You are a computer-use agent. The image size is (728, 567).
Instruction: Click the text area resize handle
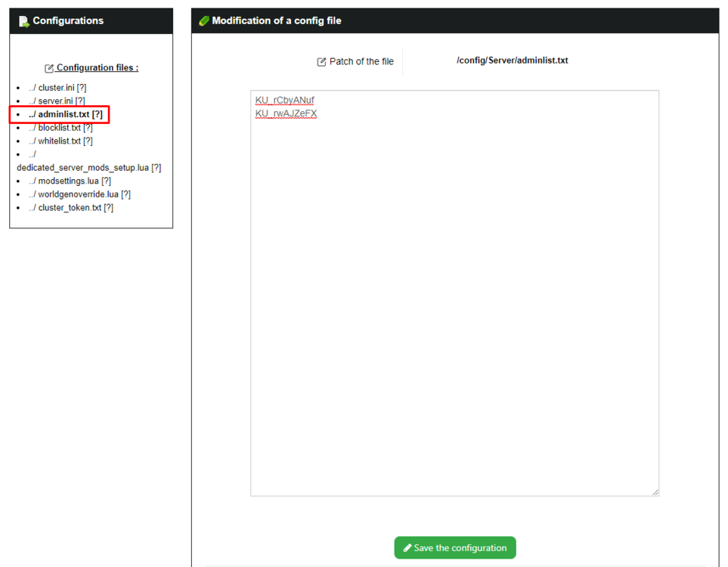pyautogui.click(x=655, y=492)
